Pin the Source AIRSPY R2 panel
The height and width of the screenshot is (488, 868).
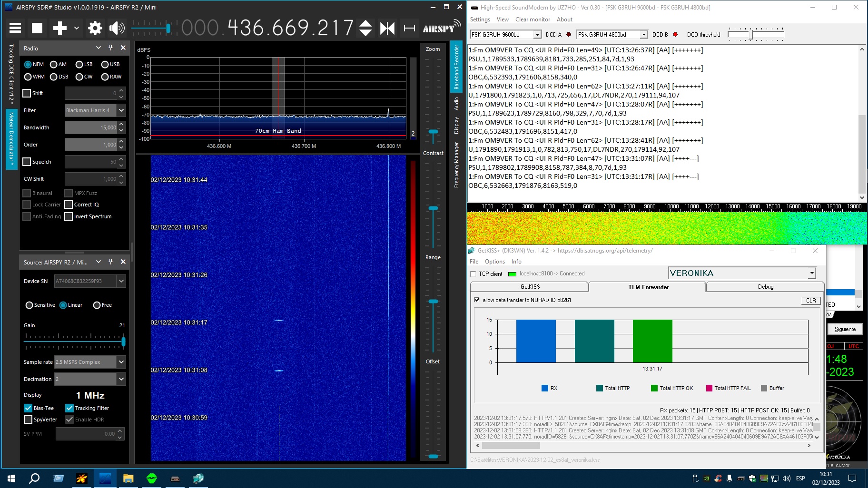(110, 262)
